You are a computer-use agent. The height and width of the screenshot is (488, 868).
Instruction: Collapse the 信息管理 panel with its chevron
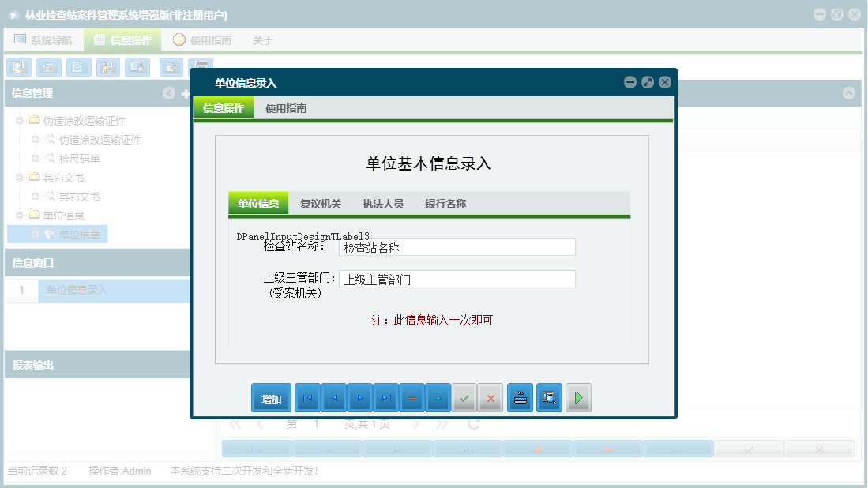click(168, 93)
